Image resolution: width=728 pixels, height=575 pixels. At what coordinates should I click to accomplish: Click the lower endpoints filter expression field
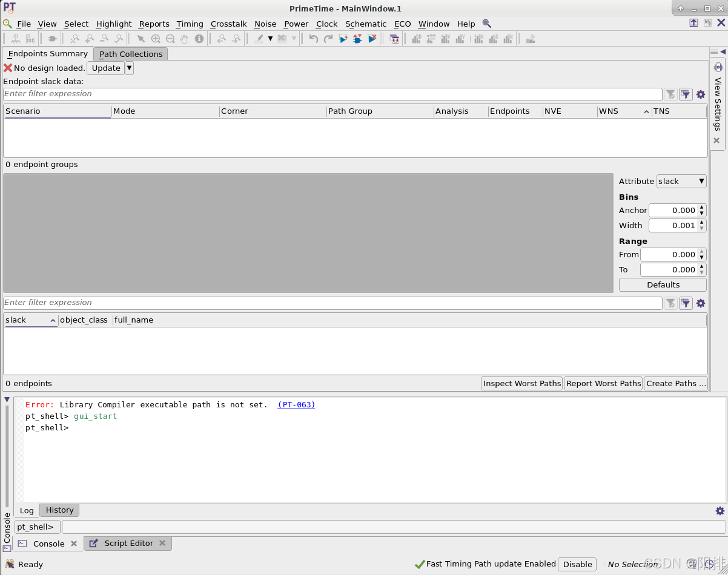click(x=333, y=303)
